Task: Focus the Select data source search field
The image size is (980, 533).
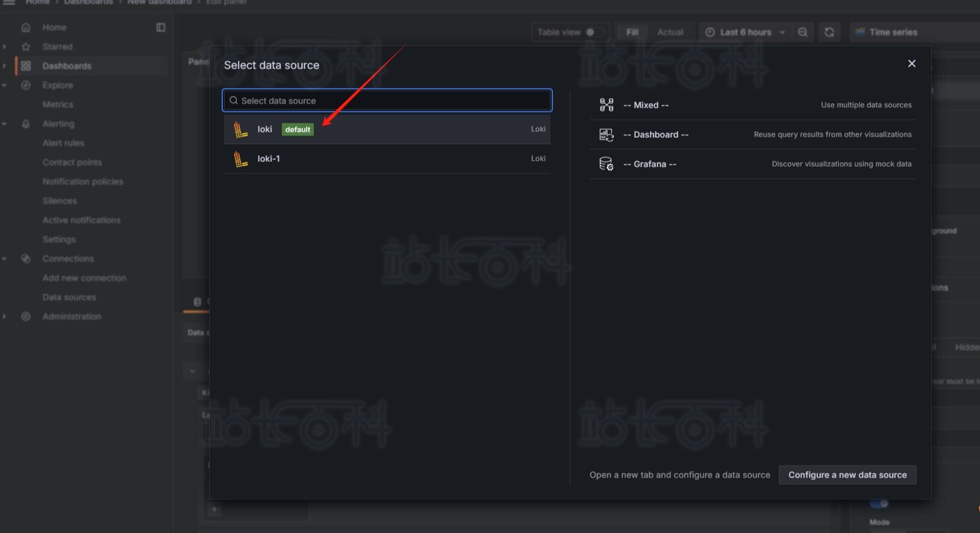Action: coord(387,101)
